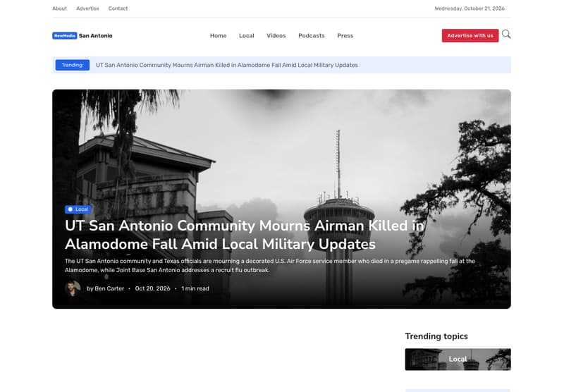Open the trending ticker headline
564x392 pixels.
coord(226,65)
